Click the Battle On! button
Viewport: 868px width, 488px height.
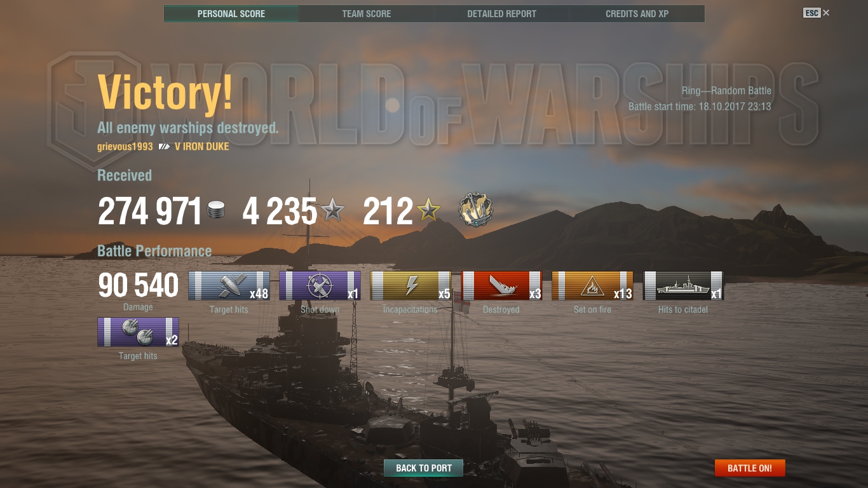750,468
